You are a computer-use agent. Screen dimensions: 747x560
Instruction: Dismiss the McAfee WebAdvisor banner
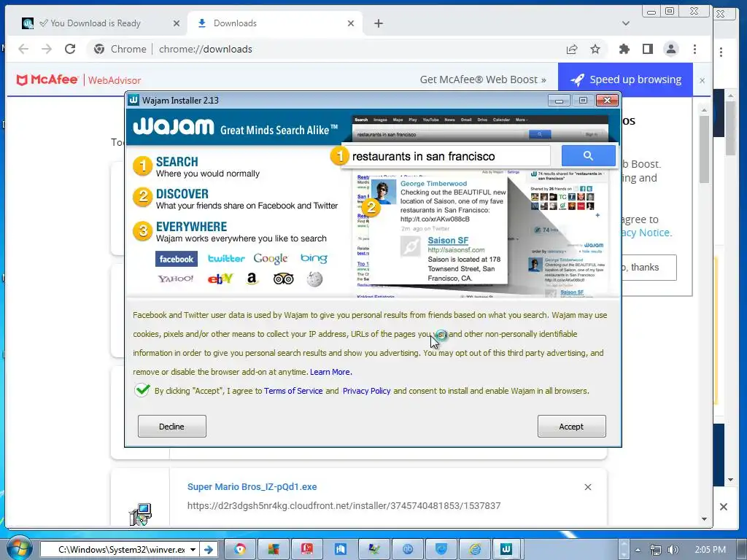703,80
